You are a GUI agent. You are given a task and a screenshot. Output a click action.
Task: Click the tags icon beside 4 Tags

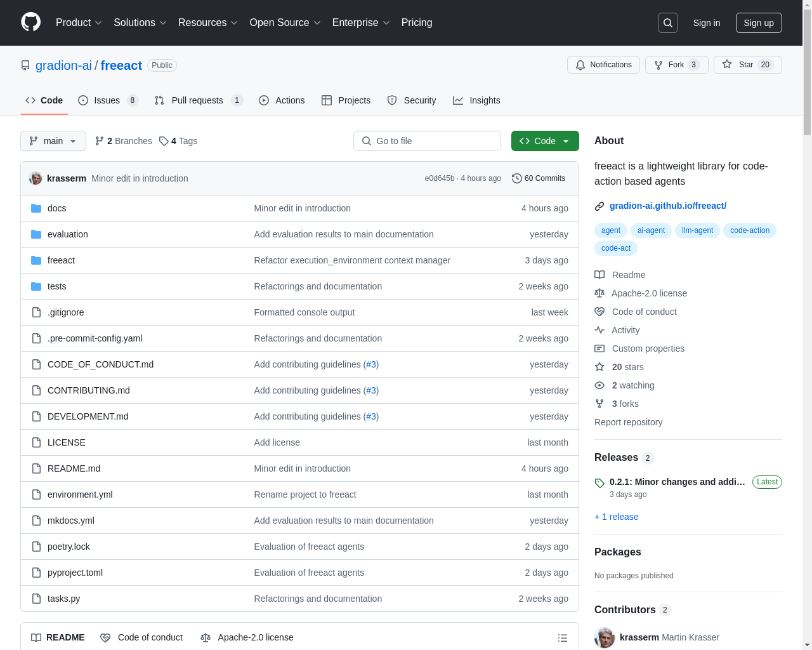pos(164,141)
